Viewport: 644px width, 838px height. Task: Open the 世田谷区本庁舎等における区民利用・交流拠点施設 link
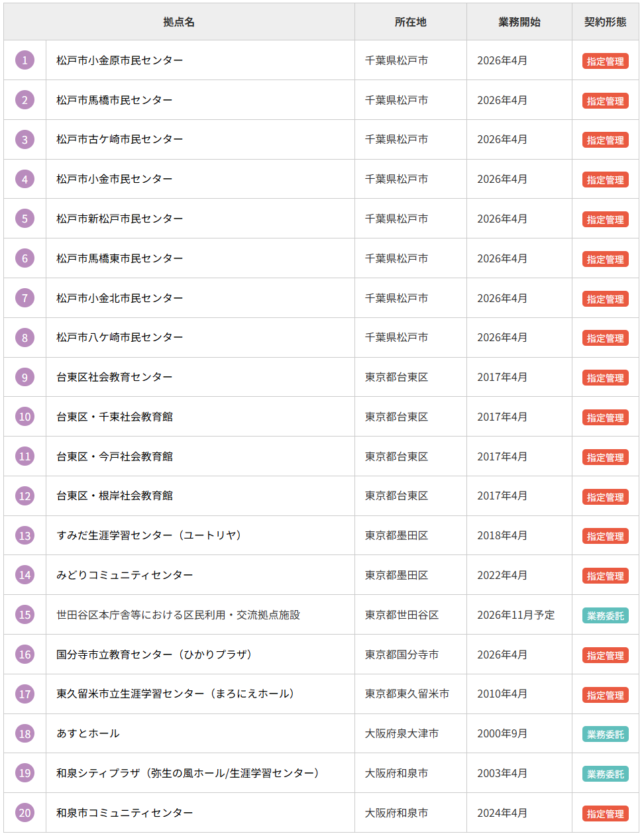tap(178, 615)
